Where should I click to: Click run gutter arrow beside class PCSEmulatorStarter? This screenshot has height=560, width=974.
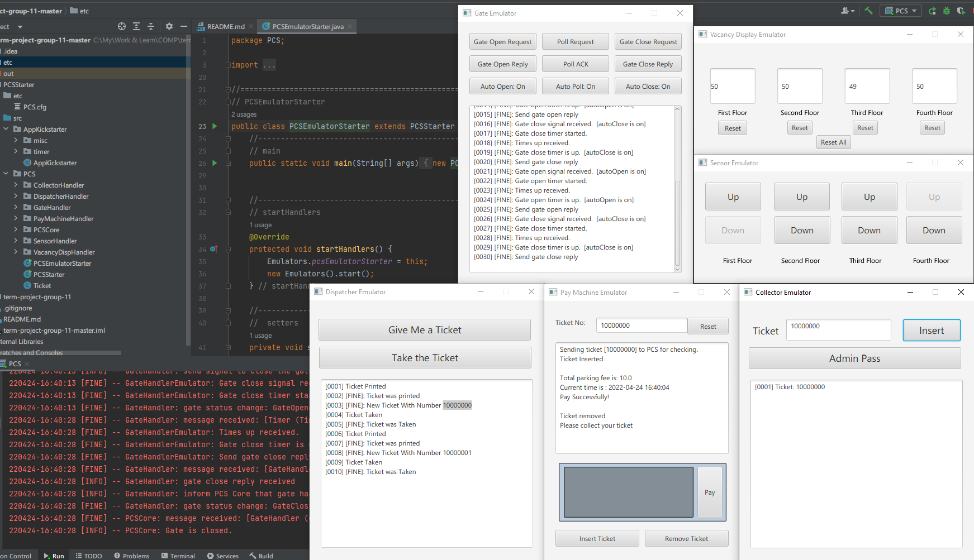point(214,126)
